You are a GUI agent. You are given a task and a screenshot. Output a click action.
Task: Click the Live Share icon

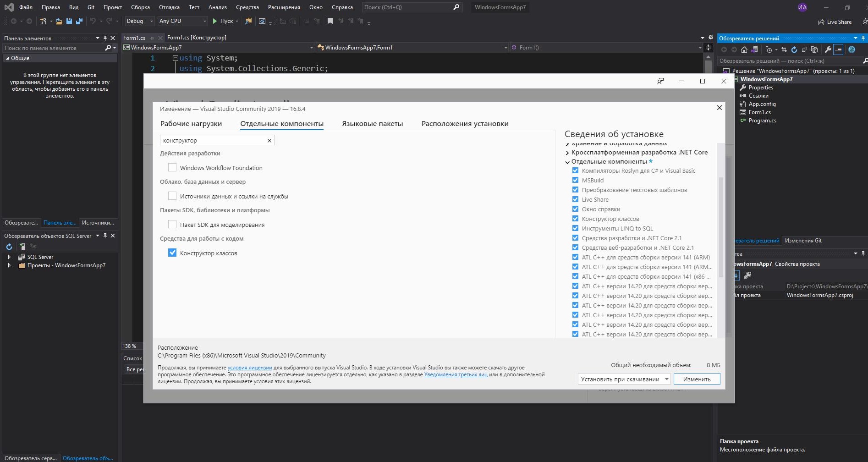(x=821, y=22)
